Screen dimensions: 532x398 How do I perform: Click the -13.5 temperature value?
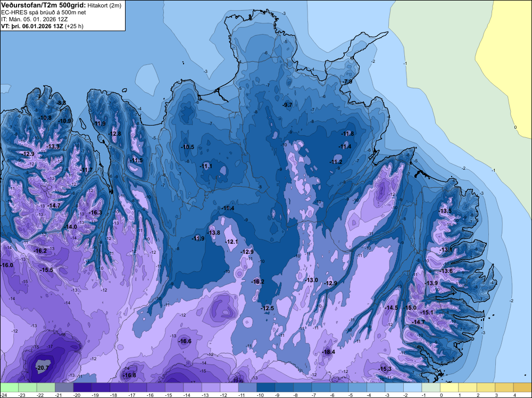(445, 211)
